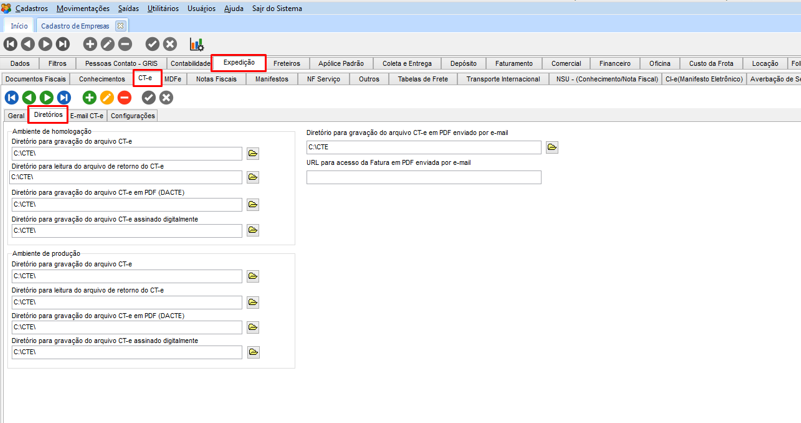Select the Manifestos sub-tab
The height and width of the screenshot is (423, 801).
click(x=272, y=79)
